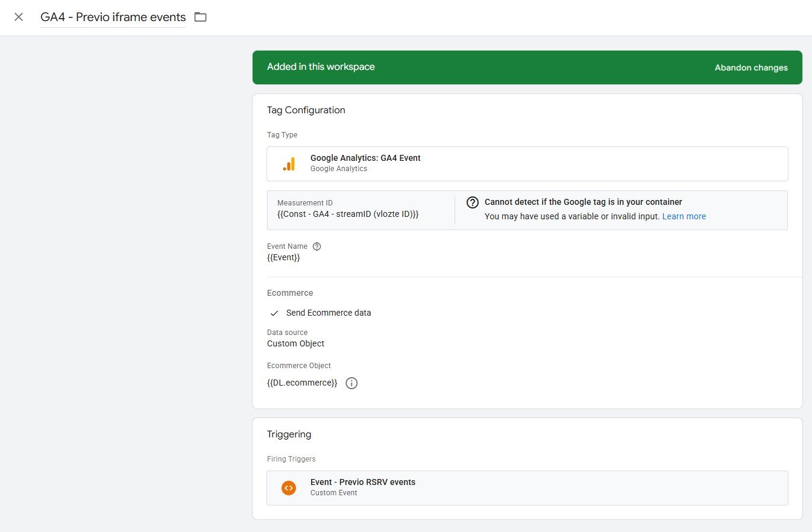
Task: Click the Abandon changes button
Action: [x=751, y=67]
